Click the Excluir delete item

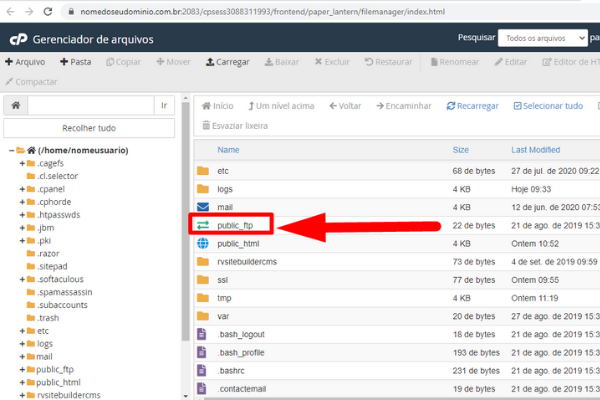point(332,62)
